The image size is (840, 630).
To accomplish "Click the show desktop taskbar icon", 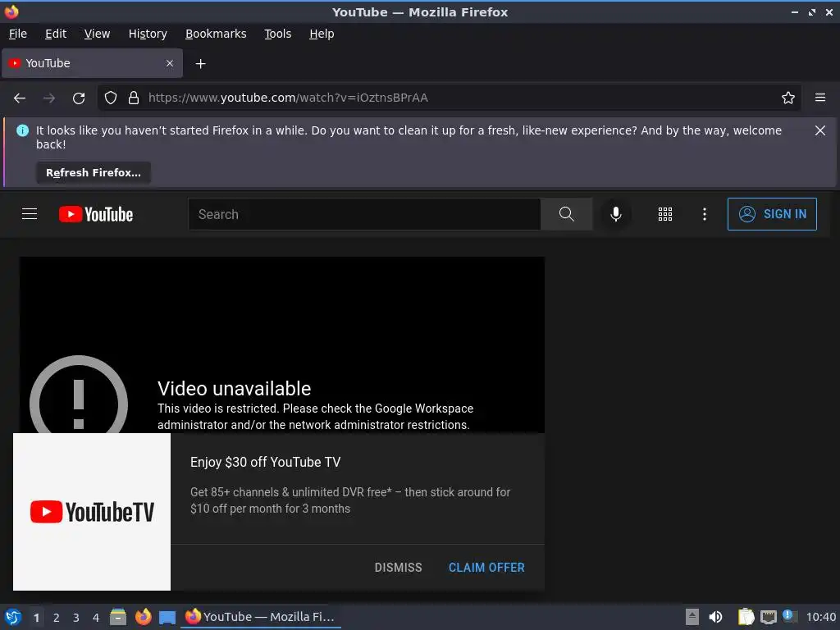I will coord(167,617).
